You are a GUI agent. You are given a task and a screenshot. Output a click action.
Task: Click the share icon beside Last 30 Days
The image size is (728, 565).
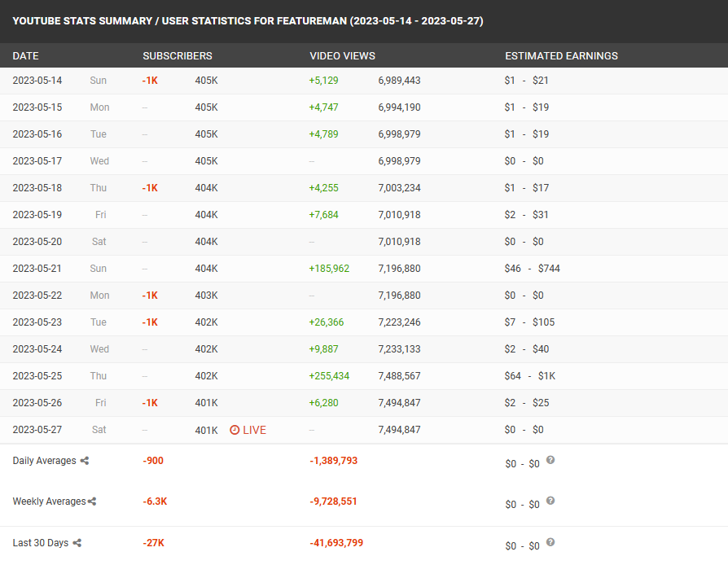point(77,543)
